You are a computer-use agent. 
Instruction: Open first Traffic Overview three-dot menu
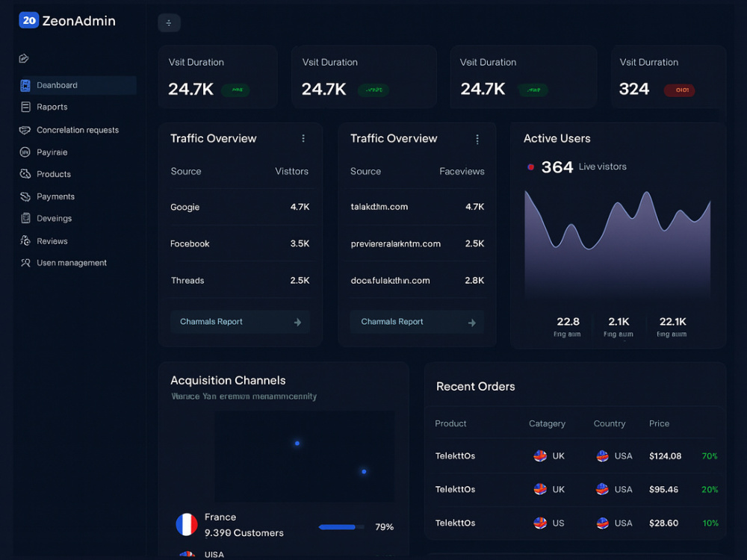coord(303,139)
